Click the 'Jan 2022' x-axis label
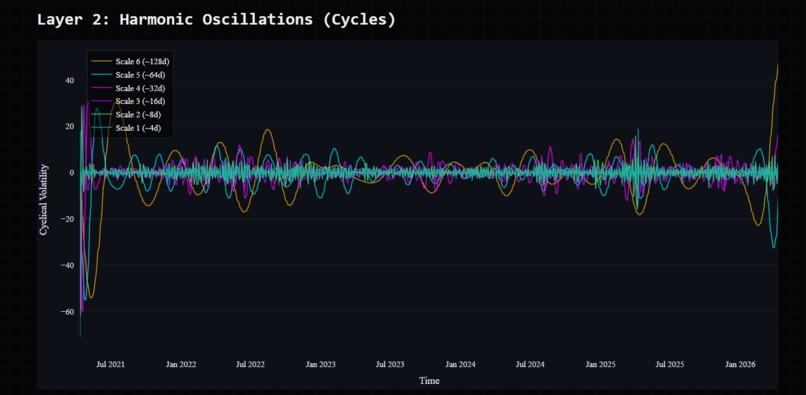This screenshot has width=806, height=395. 180,364
